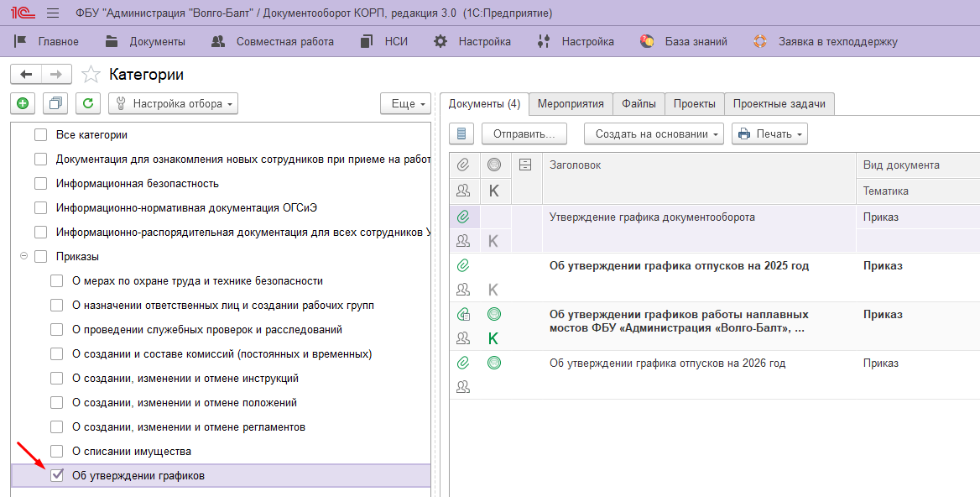Check the Все категории checkbox
This screenshot has height=497, width=980.
40,134
